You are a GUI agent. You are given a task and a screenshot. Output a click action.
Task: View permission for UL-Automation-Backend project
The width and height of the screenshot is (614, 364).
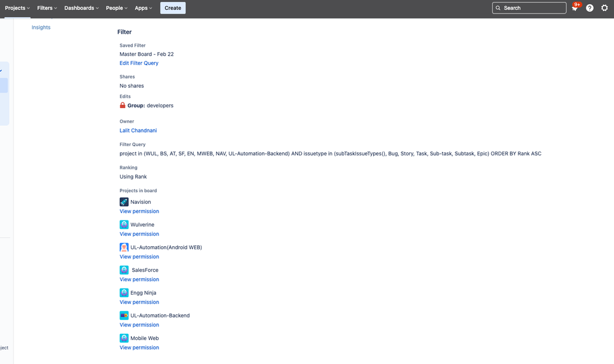point(140,325)
